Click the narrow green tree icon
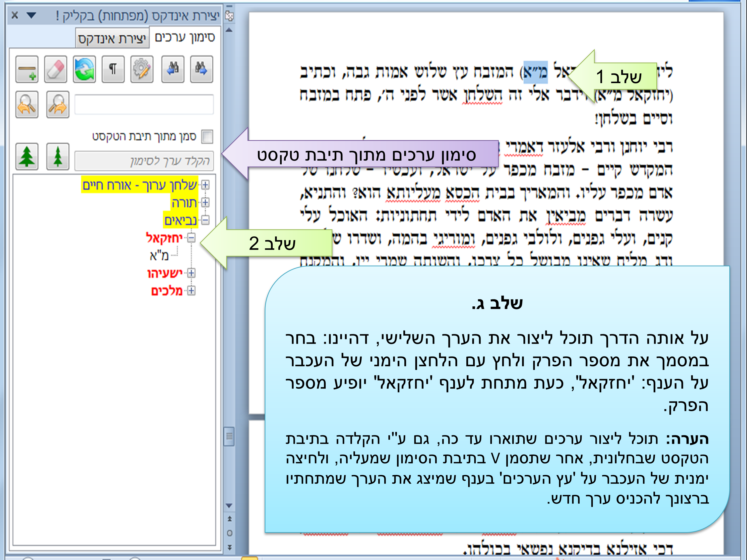This screenshot has height=560, width=747. [58, 156]
